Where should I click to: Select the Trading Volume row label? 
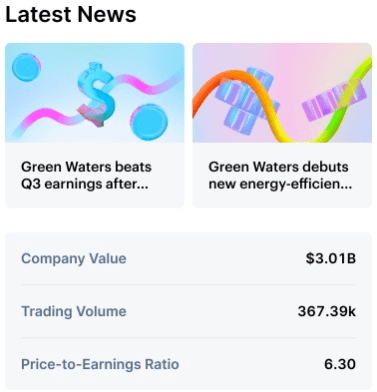(74, 311)
